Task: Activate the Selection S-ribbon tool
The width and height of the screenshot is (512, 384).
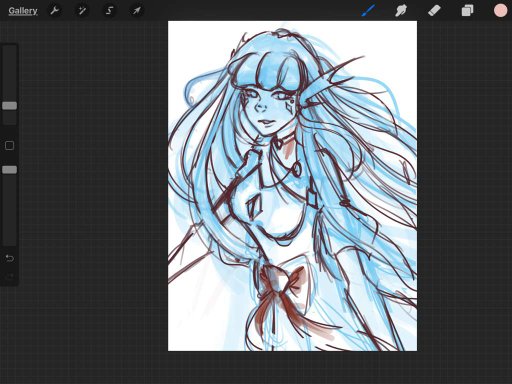Action: [109, 11]
